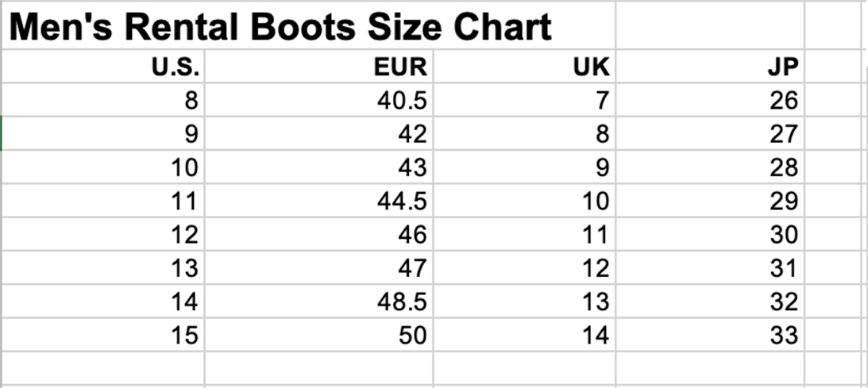Click the JP size 33 cell
The width and height of the screenshot is (868, 388).
click(x=710, y=335)
